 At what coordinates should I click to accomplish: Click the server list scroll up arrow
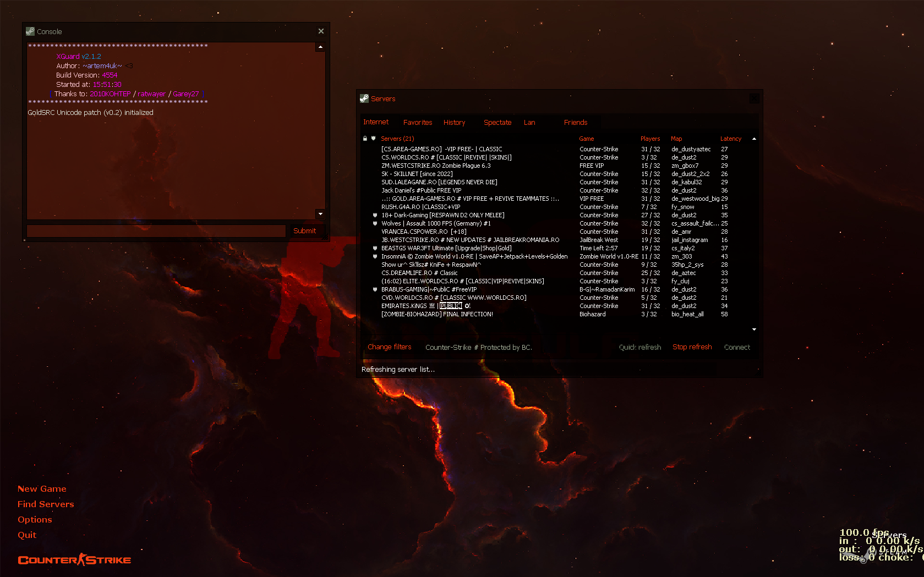[x=754, y=139]
